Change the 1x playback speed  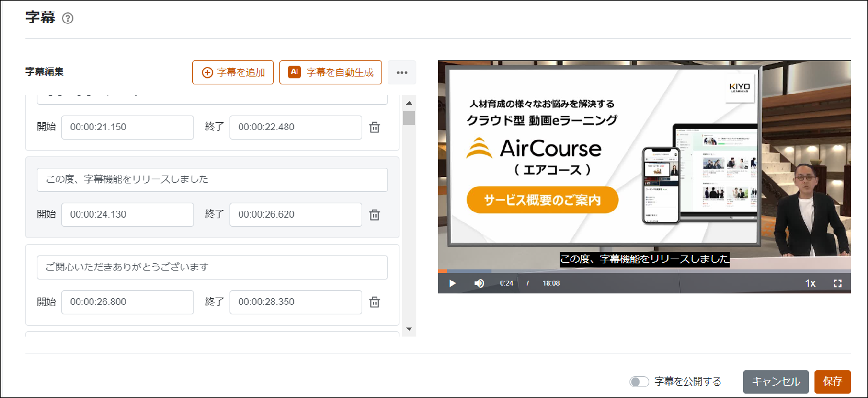click(x=810, y=283)
